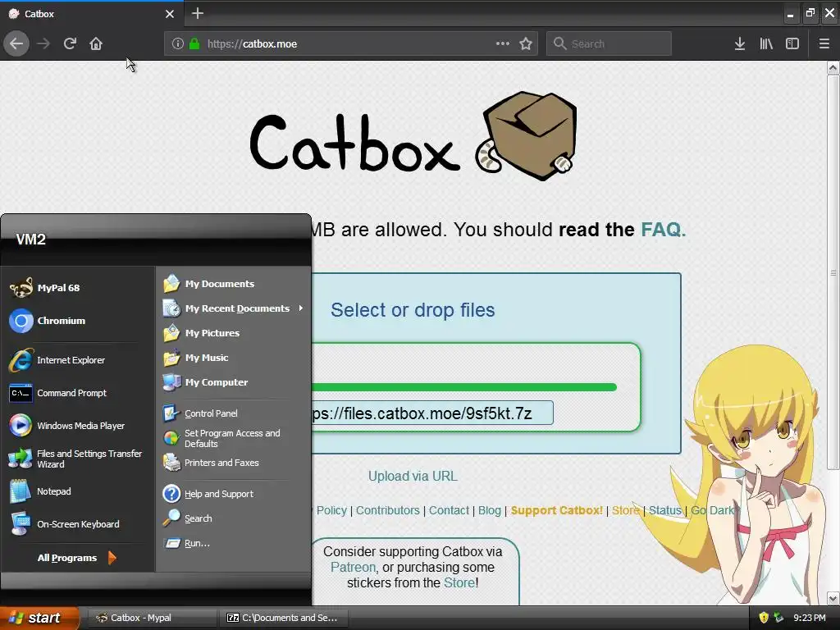Open the Status link
The width and height of the screenshot is (840, 630).
[664, 510]
